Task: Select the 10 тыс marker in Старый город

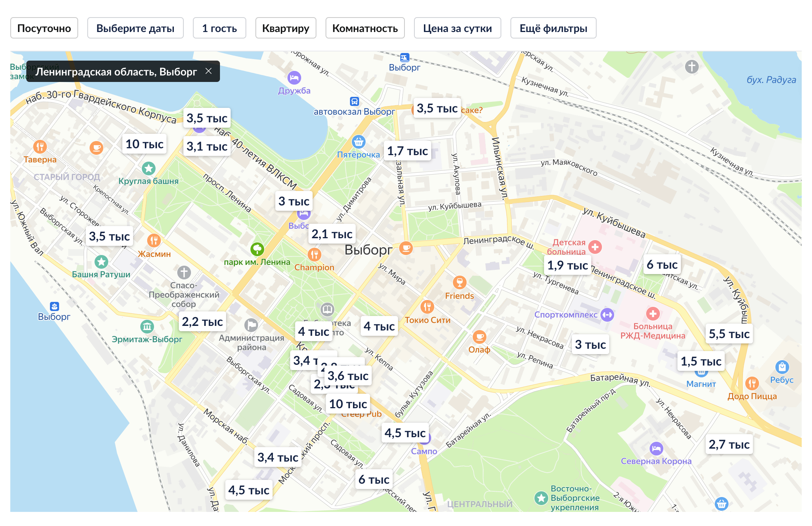Action: 144,144
